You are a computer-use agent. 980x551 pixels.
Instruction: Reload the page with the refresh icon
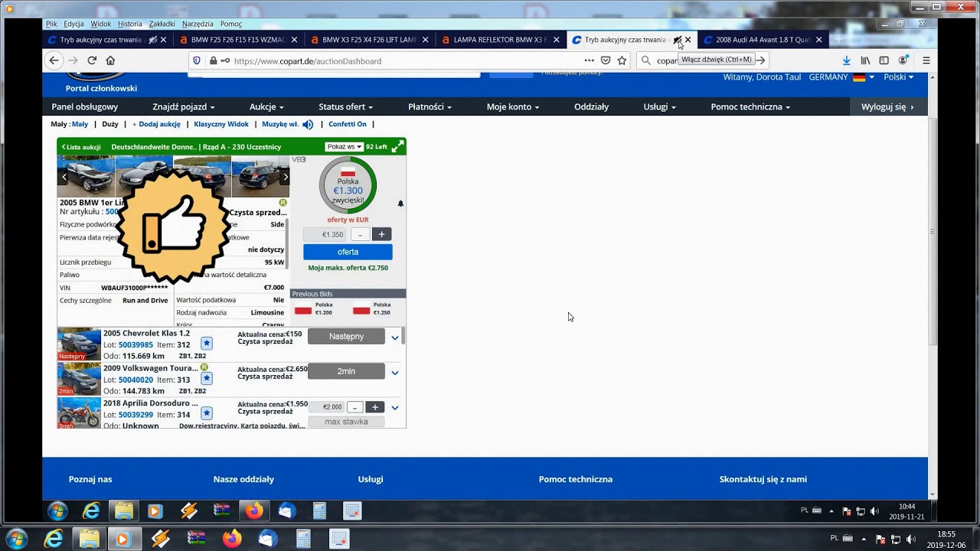(x=92, y=60)
